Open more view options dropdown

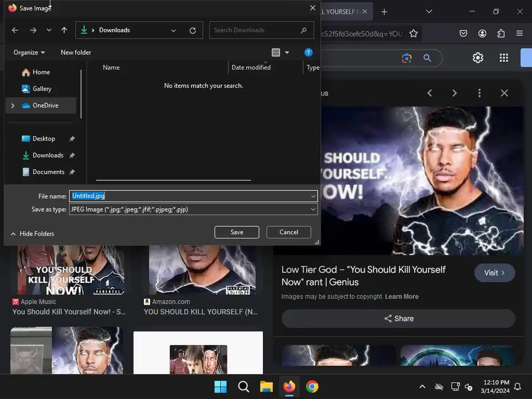(287, 52)
